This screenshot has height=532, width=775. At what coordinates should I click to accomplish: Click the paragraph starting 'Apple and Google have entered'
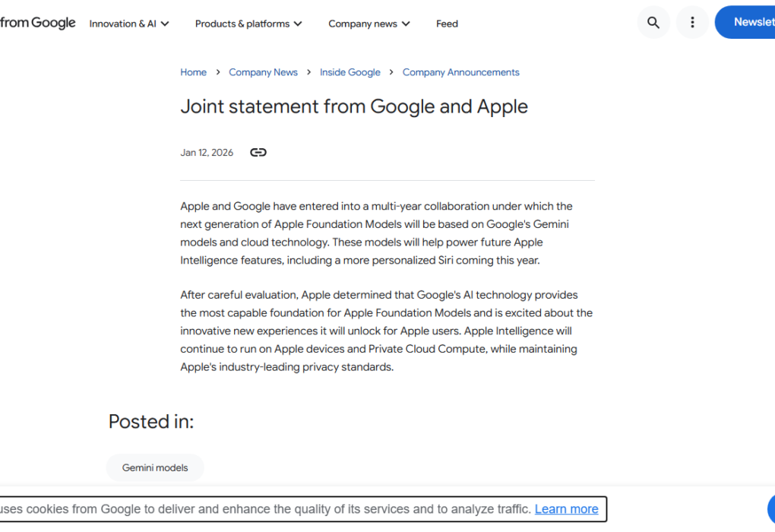point(376,233)
